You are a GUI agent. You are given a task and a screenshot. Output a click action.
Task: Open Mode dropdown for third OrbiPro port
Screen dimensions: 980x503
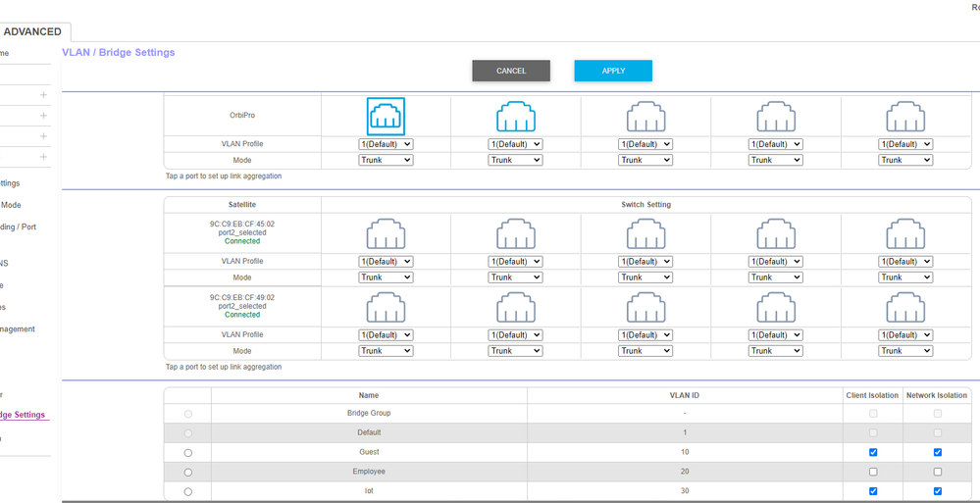(645, 160)
